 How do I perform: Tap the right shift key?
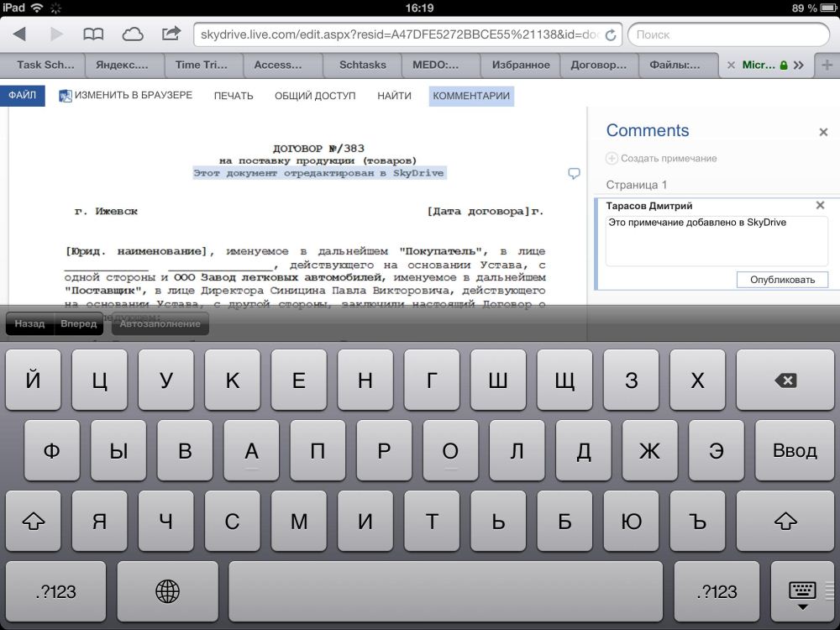click(x=785, y=521)
